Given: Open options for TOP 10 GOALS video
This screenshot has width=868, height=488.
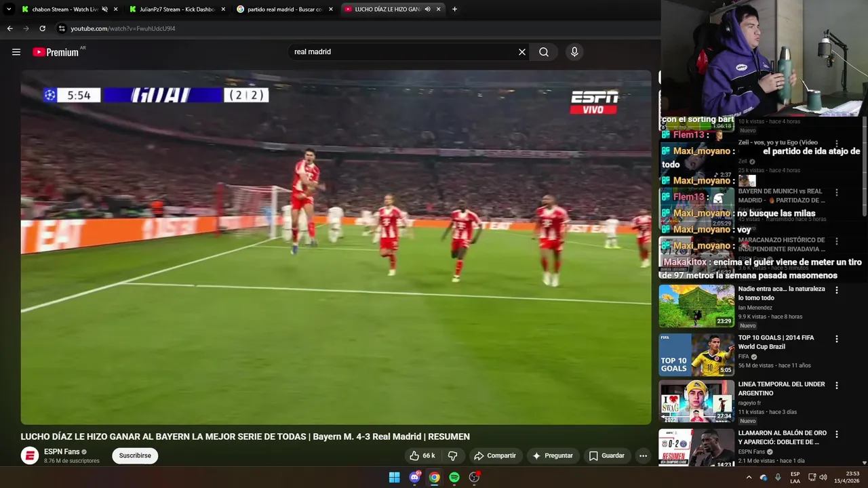Looking at the screenshot, I should click(x=836, y=339).
